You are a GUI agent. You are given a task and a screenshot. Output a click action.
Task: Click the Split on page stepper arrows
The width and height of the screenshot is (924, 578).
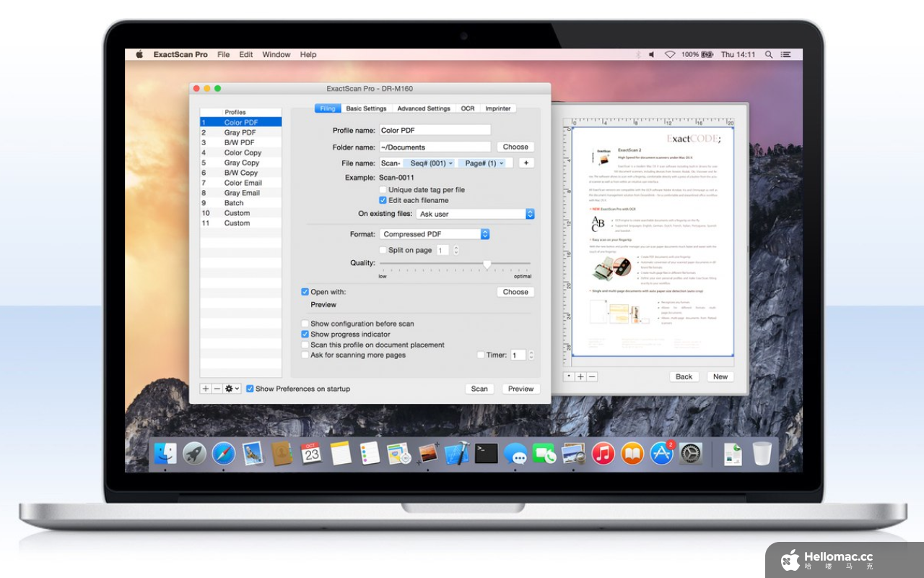coord(457,251)
